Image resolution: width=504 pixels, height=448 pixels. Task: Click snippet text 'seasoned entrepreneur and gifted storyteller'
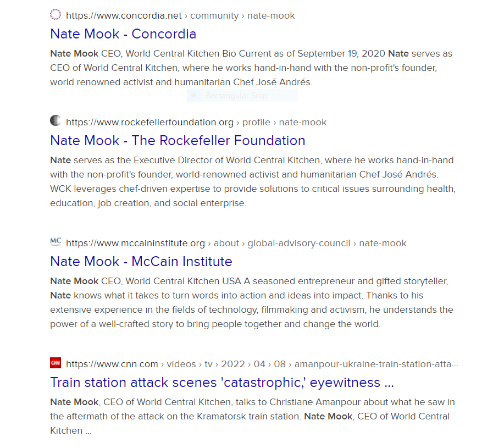pyautogui.click(x=350, y=281)
